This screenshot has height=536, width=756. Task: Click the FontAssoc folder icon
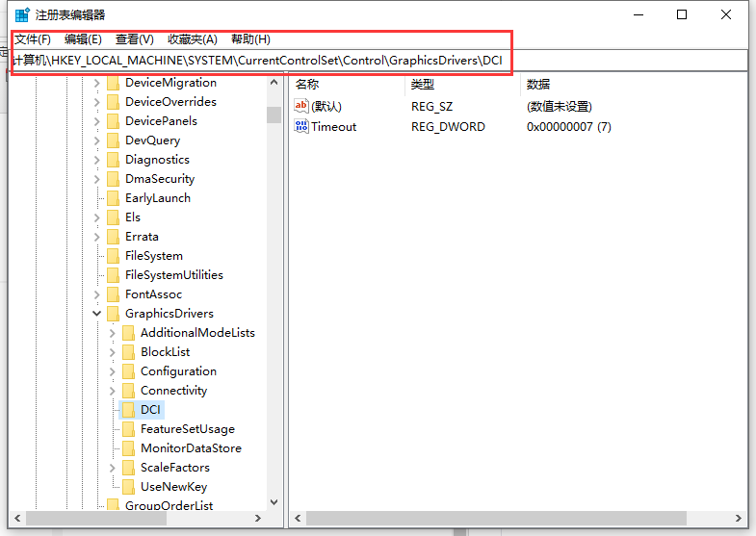[x=113, y=294]
